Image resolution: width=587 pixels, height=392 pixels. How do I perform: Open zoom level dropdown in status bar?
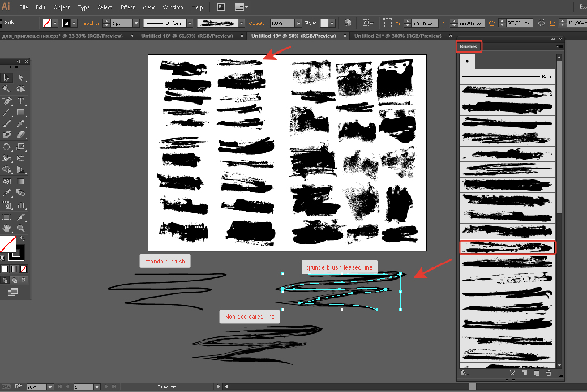(x=50, y=387)
